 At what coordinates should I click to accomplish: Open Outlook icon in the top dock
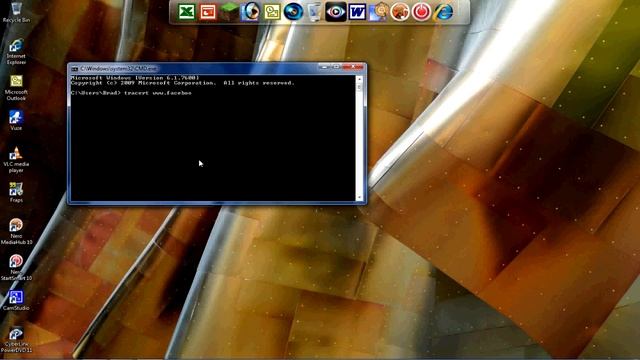[x=272, y=11]
